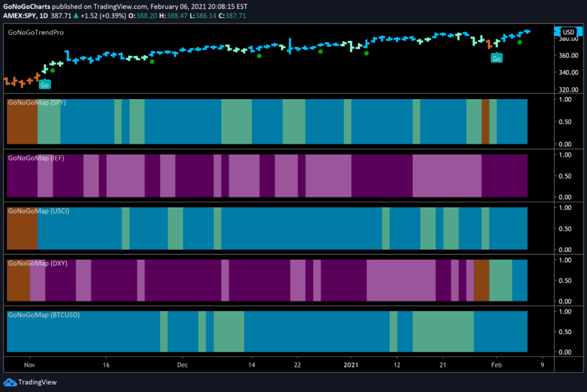Click the 21 date label on the time axis
This screenshot has width=587, height=392.
[x=443, y=365]
